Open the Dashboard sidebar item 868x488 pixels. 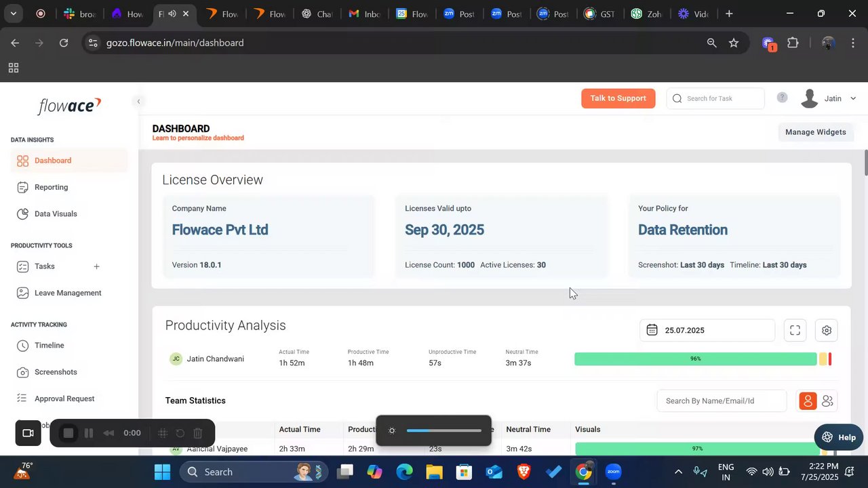tap(69, 161)
